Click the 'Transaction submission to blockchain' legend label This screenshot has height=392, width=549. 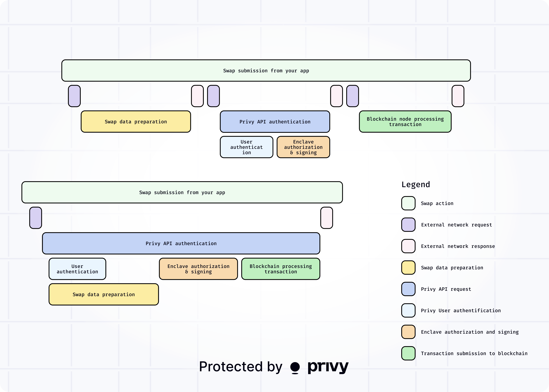pyautogui.click(x=474, y=353)
